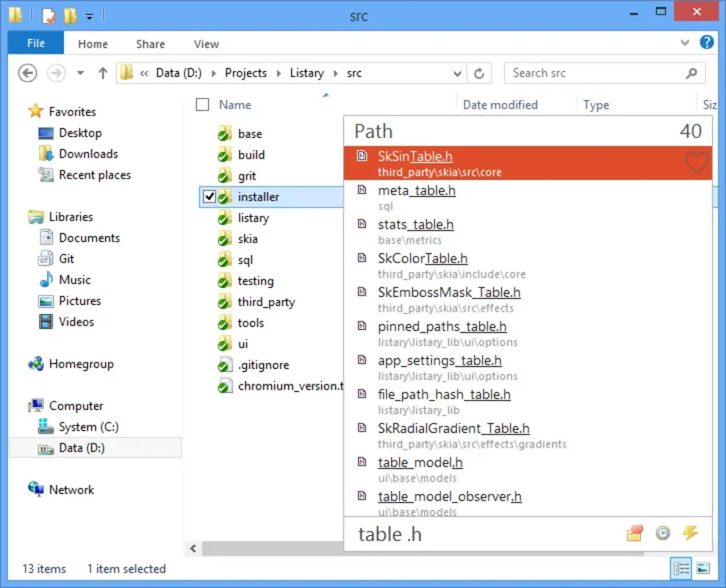Navigate to Projects via the breadcrumb
The image size is (726, 588).
pyautogui.click(x=245, y=73)
